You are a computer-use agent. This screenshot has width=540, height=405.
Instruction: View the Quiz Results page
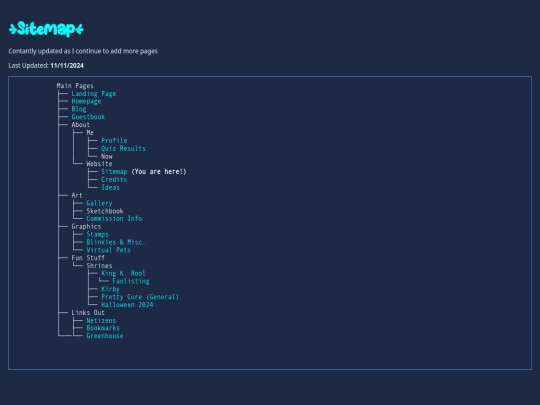(x=123, y=148)
